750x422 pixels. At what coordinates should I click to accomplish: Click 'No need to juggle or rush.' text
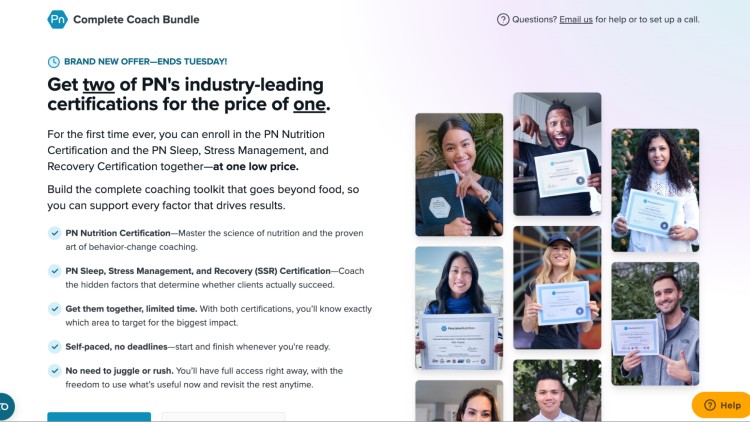[120, 370]
